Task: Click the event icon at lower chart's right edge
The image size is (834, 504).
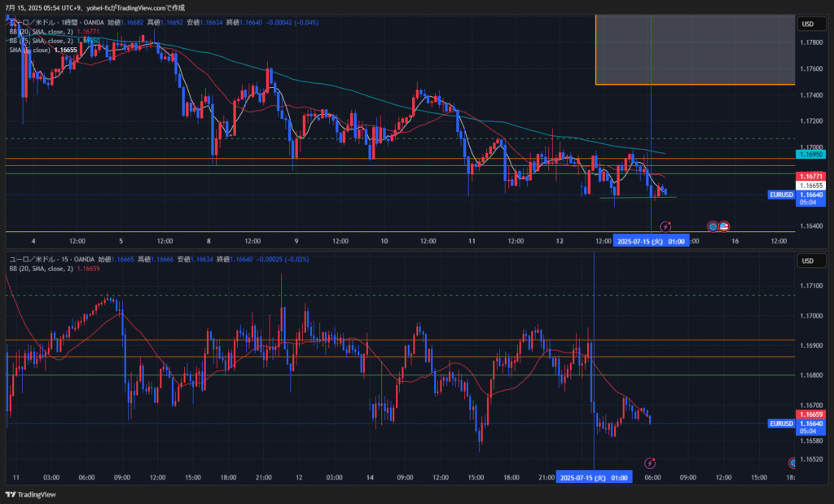Action: pos(792,462)
